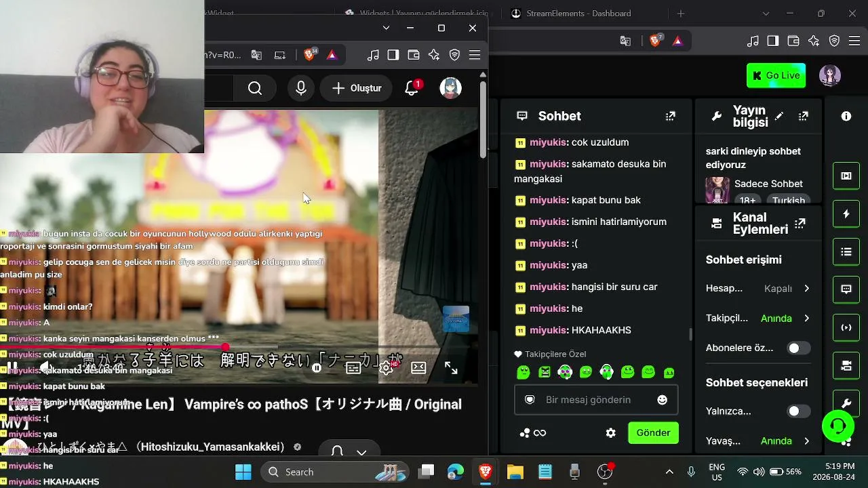This screenshot has height=488, width=868.
Task: Open File Explorer from the taskbar
Action: (x=515, y=472)
